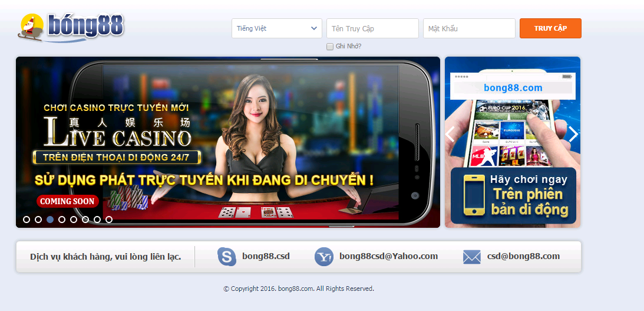Click the orange TRUY CẬP login button
The width and height of the screenshot is (644, 311).
coord(550,28)
